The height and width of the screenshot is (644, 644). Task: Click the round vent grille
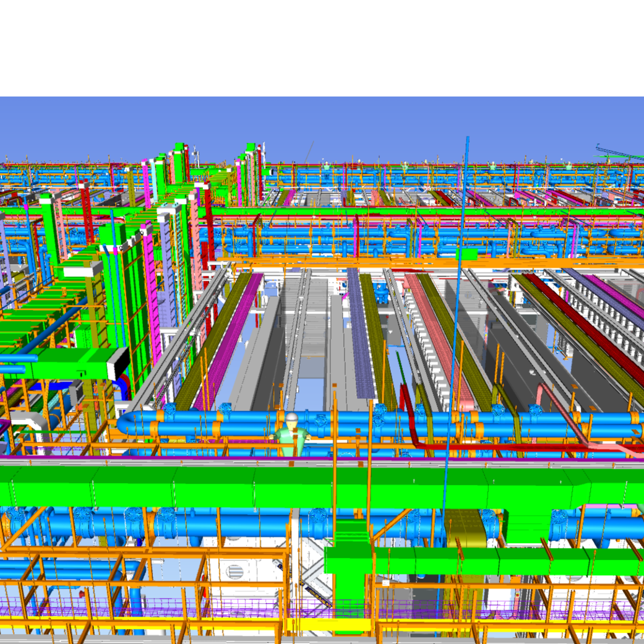[x=234, y=571]
